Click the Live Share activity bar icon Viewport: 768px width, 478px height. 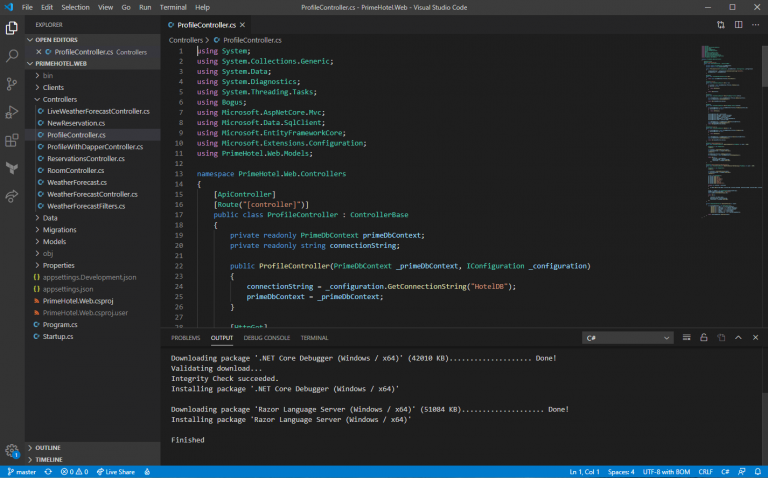point(12,196)
